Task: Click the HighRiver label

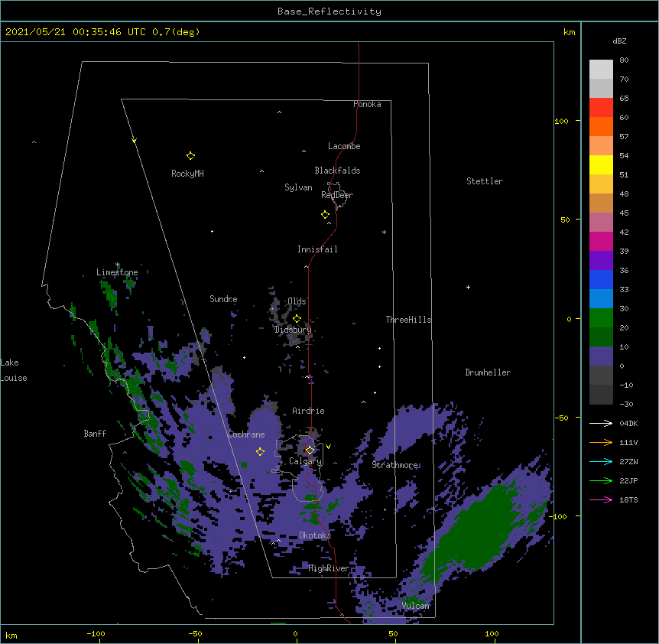Action: coord(329,568)
